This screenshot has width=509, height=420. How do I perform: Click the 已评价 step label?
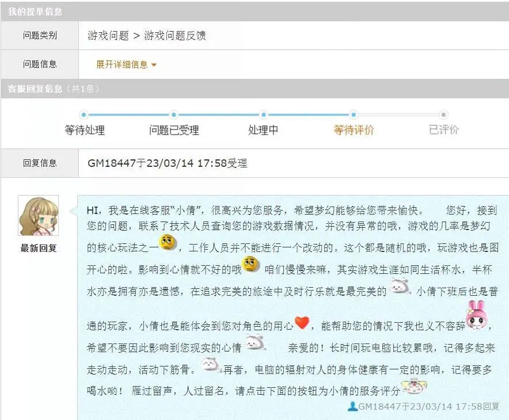click(x=443, y=129)
